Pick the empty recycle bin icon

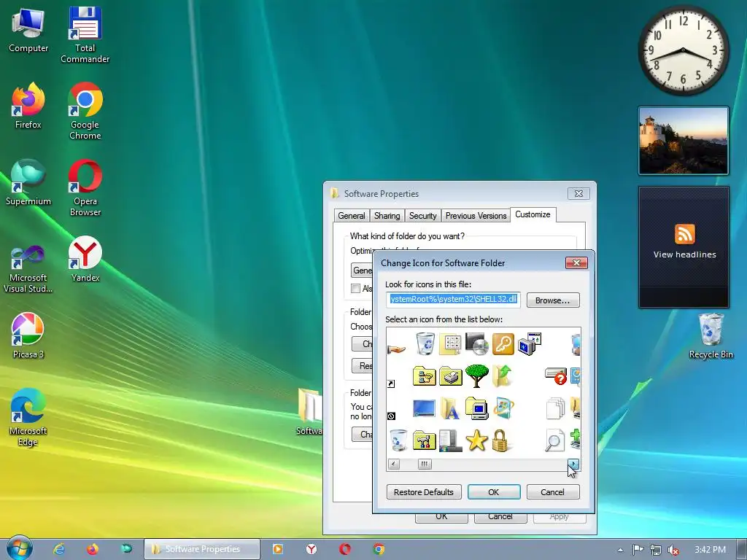tap(398, 440)
